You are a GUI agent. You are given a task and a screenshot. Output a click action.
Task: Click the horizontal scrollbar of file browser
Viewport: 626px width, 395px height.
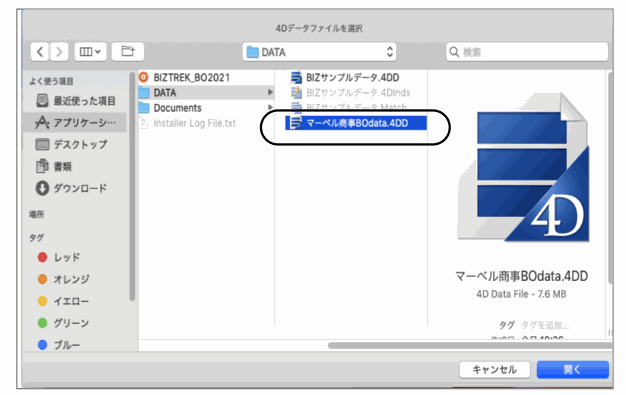click(x=470, y=345)
